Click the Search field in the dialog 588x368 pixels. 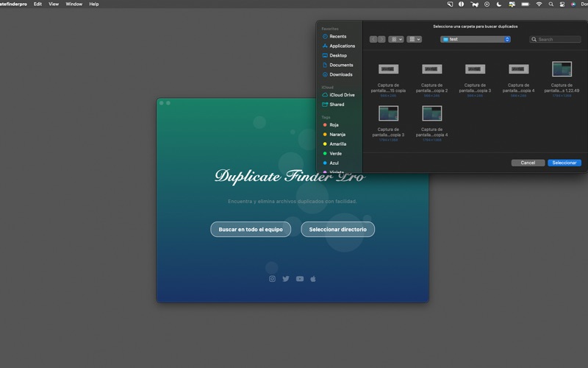556,39
